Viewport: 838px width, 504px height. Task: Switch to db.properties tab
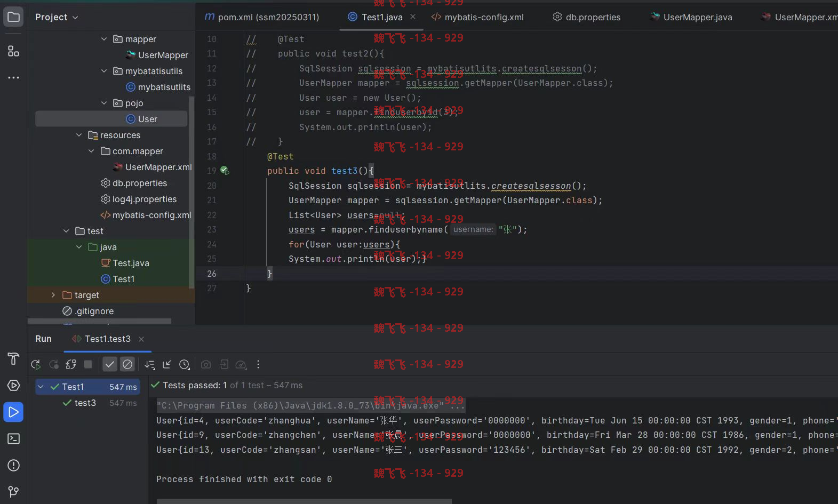[587, 17]
